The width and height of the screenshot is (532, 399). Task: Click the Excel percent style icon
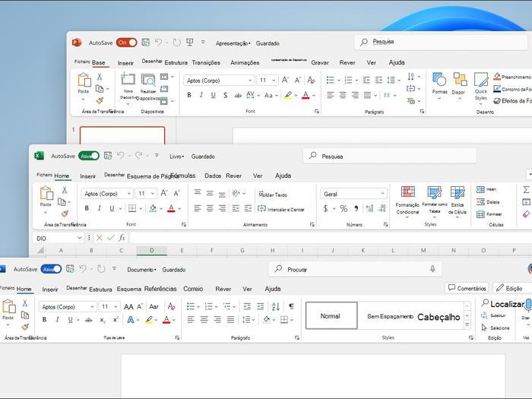point(344,208)
